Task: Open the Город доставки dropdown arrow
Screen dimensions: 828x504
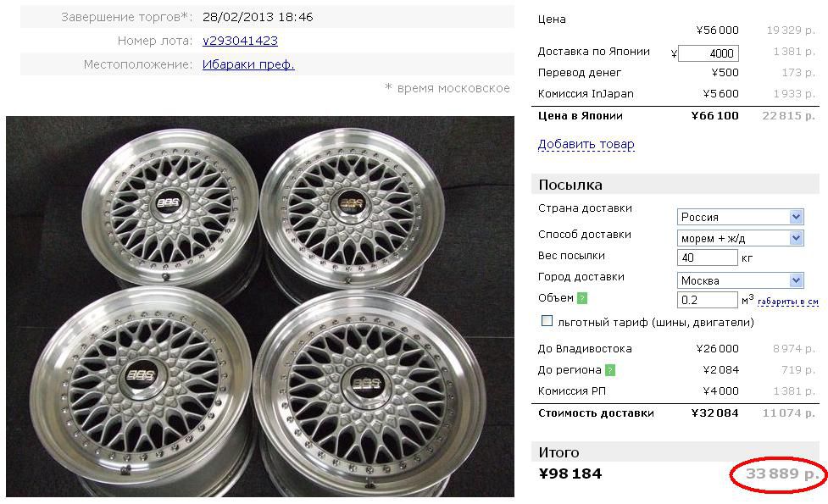Action: [797, 280]
